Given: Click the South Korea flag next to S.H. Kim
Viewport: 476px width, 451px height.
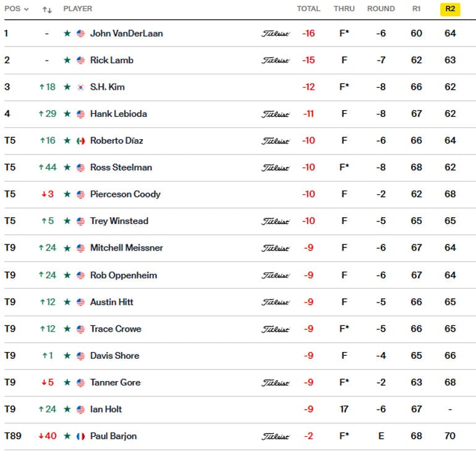Looking at the screenshot, I should [x=80, y=87].
